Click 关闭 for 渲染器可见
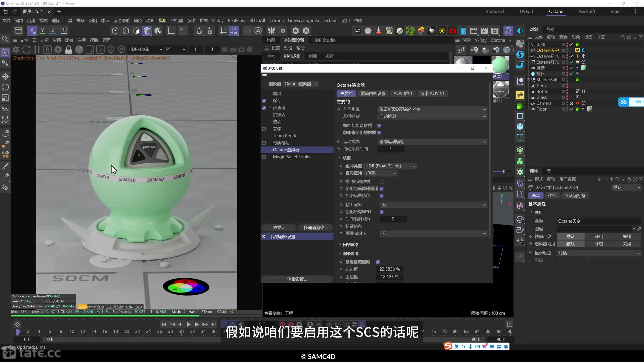The width and height of the screenshot is (644, 362). click(x=627, y=244)
